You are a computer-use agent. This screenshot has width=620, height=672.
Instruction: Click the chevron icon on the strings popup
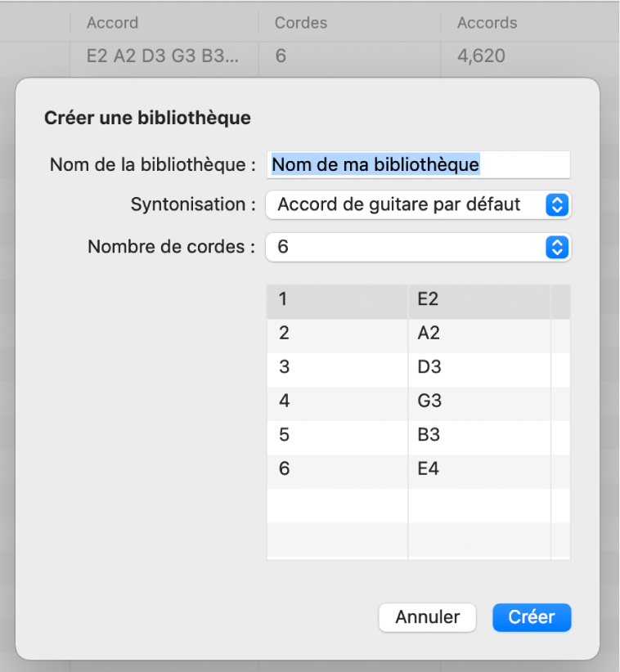pyautogui.click(x=557, y=247)
